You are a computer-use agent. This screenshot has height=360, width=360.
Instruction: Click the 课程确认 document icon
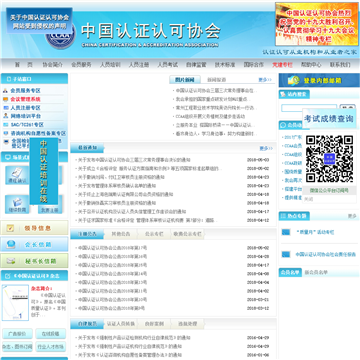pos(17,175)
